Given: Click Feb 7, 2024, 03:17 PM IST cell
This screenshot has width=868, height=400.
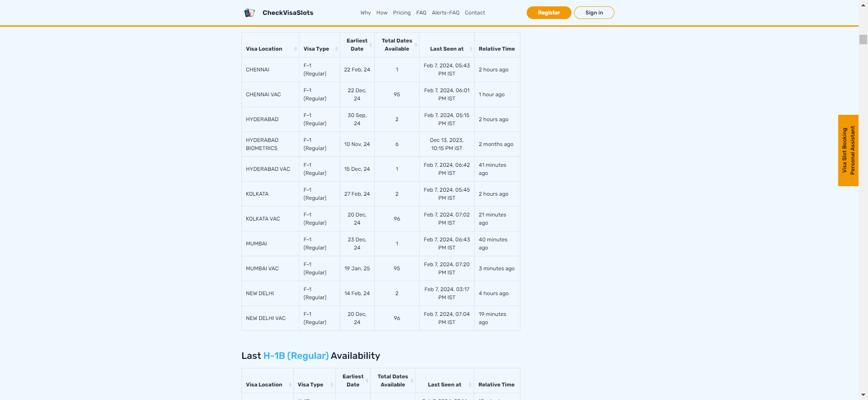Looking at the screenshot, I should tap(447, 293).
